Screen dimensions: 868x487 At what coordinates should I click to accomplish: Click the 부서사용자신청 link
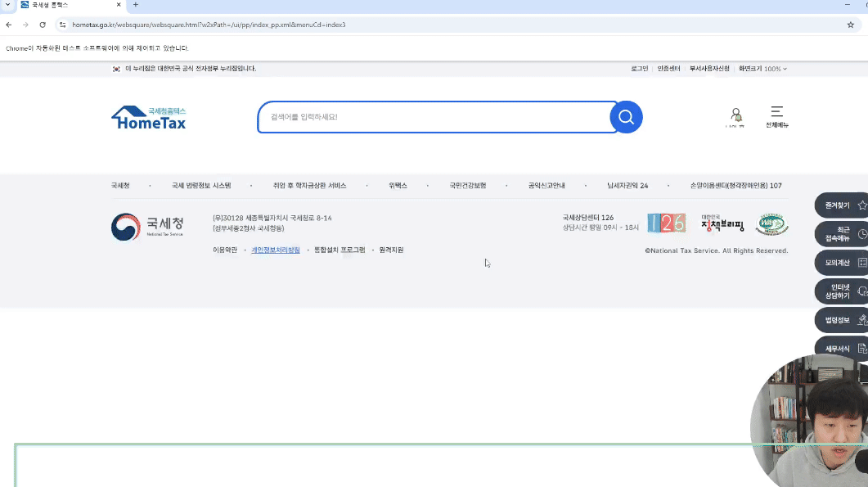pos(709,69)
